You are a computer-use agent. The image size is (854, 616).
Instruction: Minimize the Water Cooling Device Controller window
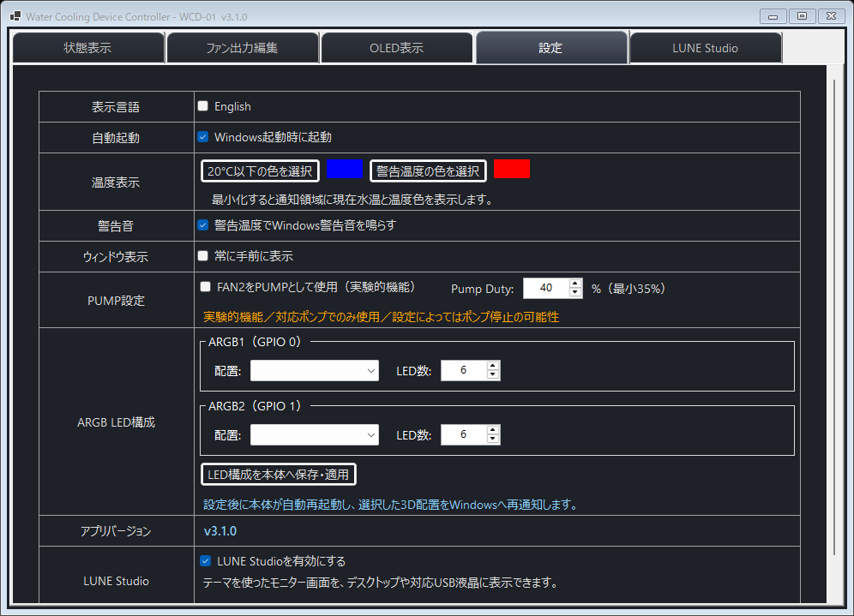[773, 16]
